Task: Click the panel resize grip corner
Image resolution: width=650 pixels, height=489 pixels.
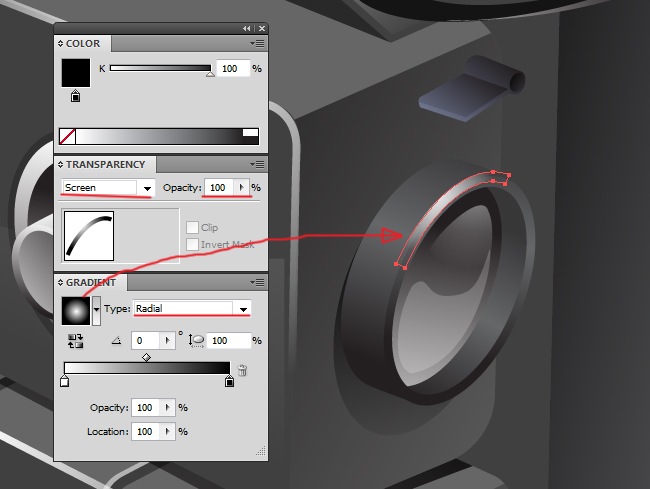Action: point(261,451)
